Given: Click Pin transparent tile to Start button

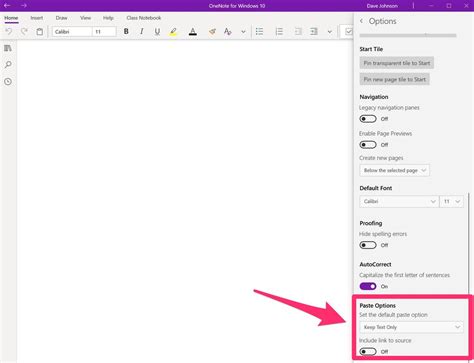Looking at the screenshot, I should click(x=397, y=63).
